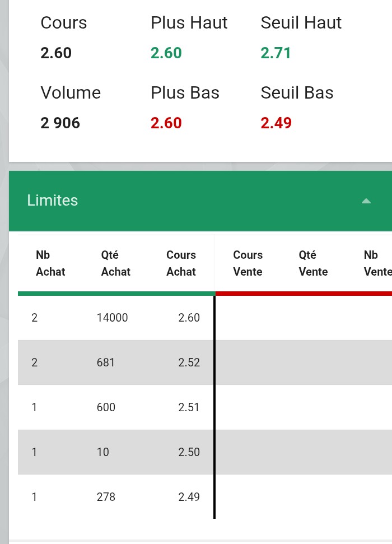The image size is (392, 544).
Task: Click the 278 quantity row
Action: click(x=116, y=497)
